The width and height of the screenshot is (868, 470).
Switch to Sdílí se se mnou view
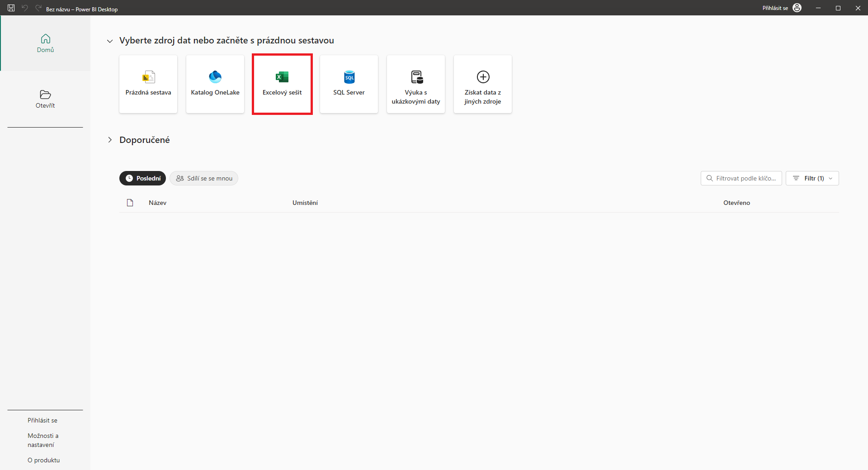(x=203, y=178)
